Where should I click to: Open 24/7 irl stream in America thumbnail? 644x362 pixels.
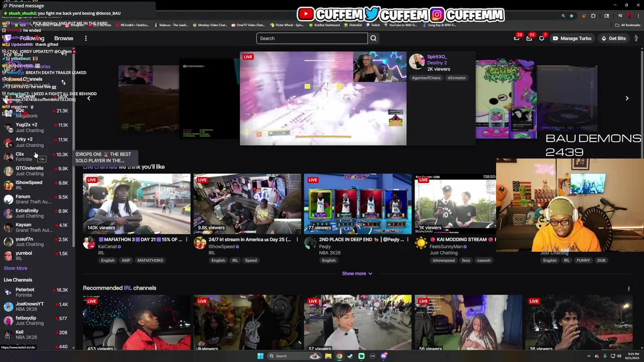(248, 204)
